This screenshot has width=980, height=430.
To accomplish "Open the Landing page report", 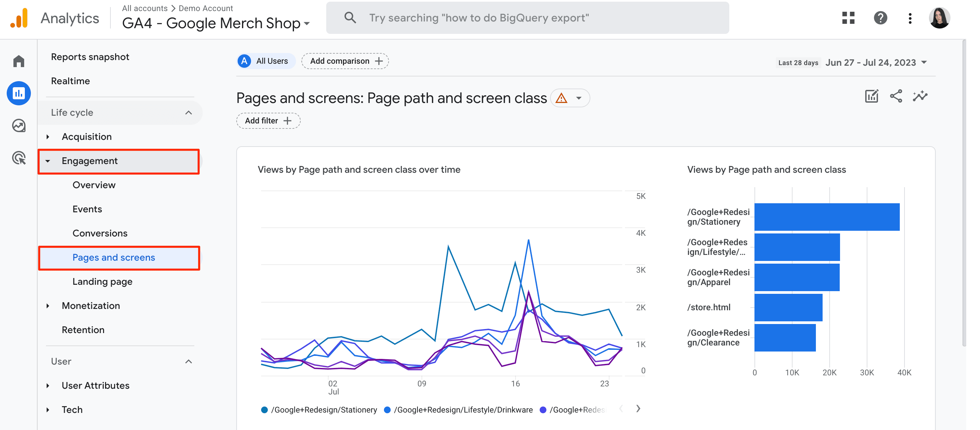I will 102,282.
